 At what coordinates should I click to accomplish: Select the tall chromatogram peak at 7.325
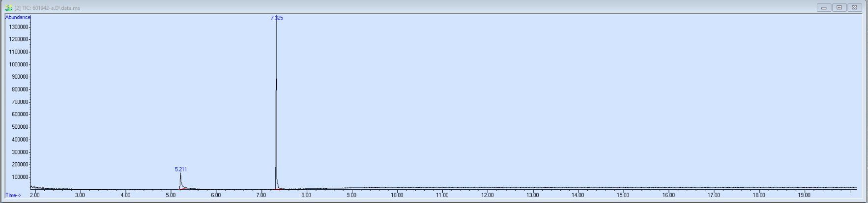276,103
